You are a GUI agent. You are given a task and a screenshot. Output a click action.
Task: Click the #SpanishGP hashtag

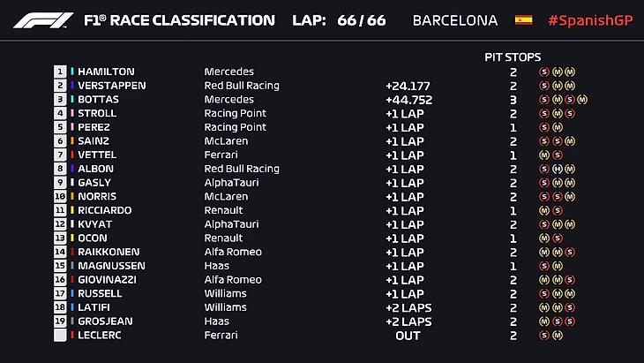click(588, 20)
